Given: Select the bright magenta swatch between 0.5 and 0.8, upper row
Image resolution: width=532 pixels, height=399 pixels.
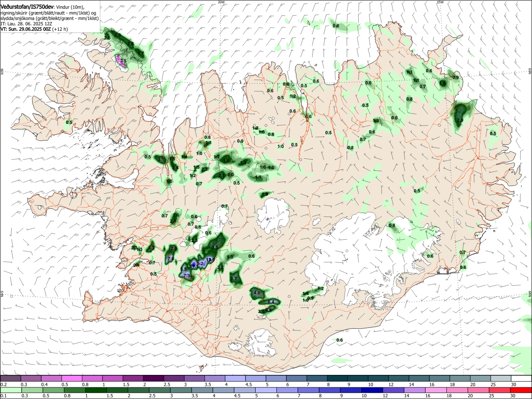Looking at the screenshot, I should pos(71,378).
